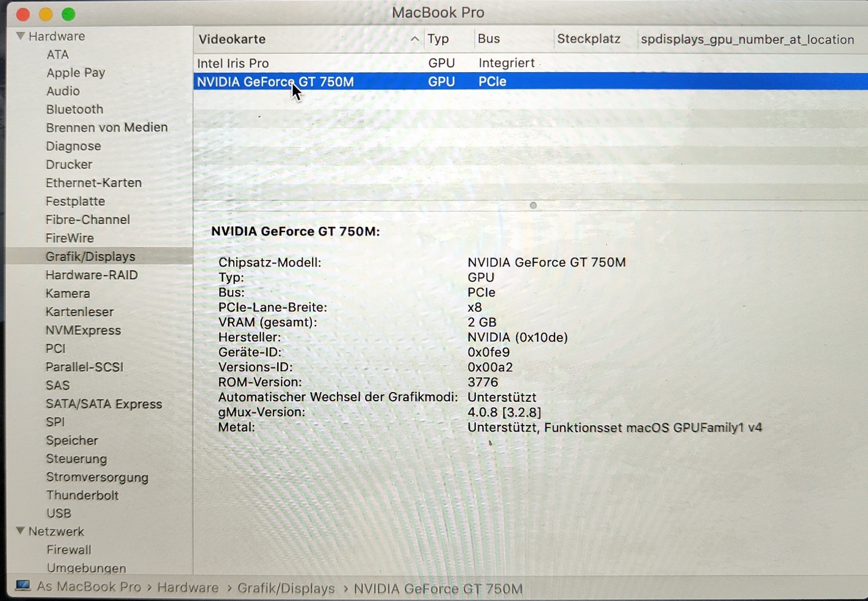
Task: Click the 'MacBook Pro' window title
Action: click(x=438, y=12)
